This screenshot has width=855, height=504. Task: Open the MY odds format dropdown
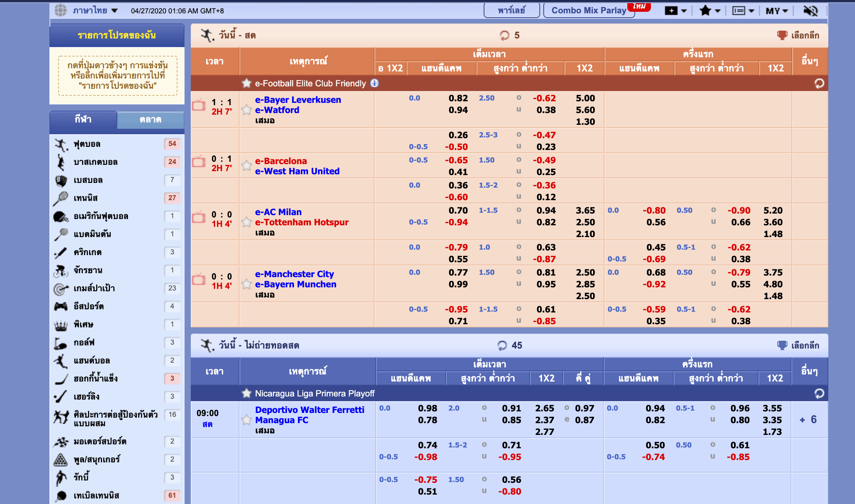pyautogui.click(x=775, y=11)
